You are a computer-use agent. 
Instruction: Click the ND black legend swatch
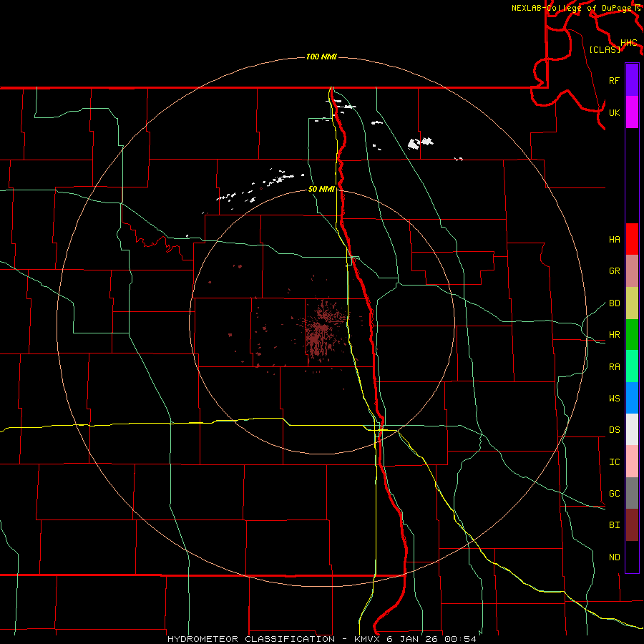click(x=632, y=557)
